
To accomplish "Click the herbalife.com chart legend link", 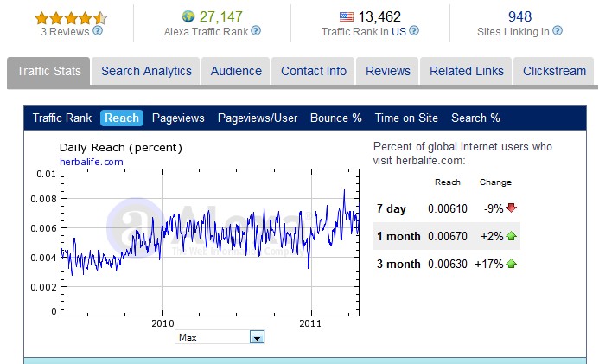I will coord(92,162).
